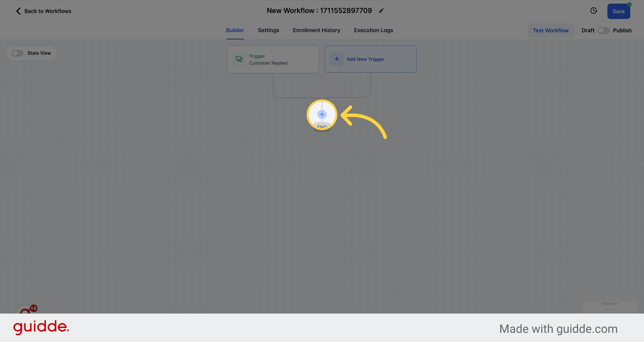This screenshot has width=644, height=342.
Task: Enable the Stats View toggle
Action: coord(17,53)
